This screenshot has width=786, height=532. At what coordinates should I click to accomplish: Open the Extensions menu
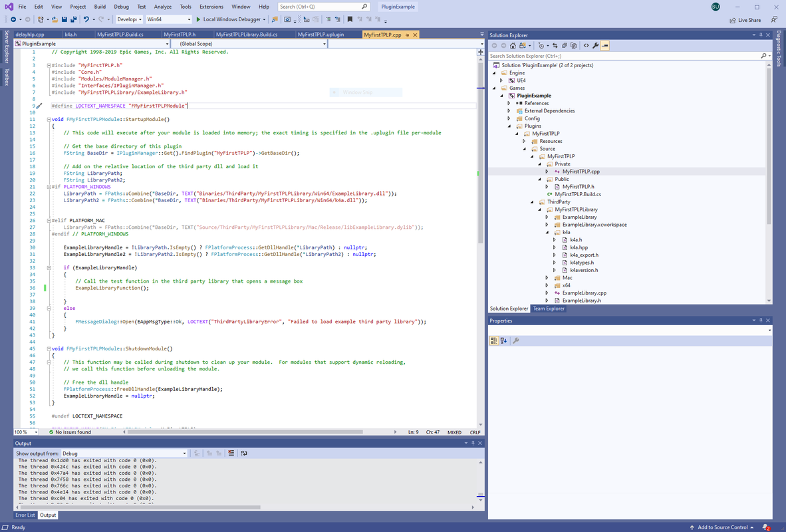click(x=211, y=7)
